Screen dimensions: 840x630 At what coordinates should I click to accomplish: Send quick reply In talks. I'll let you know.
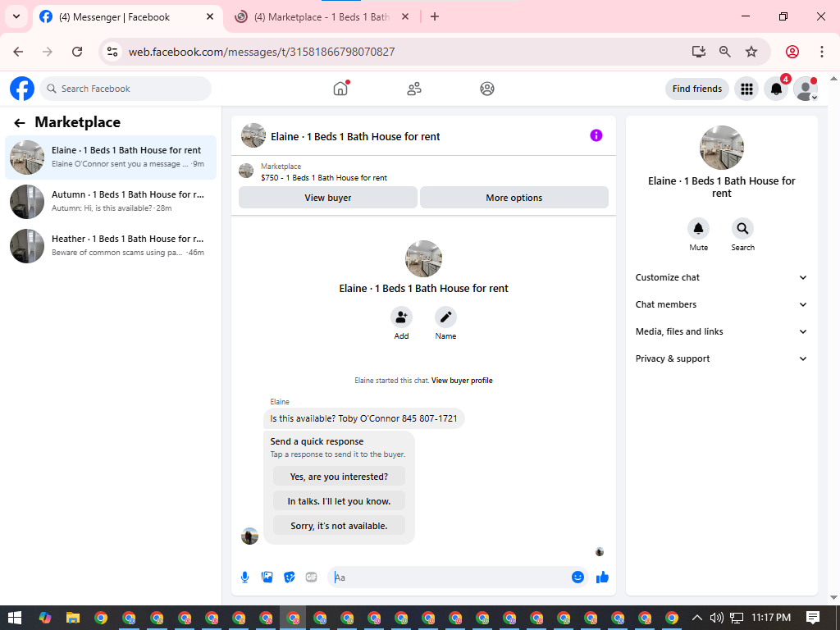click(x=339, y=501)
